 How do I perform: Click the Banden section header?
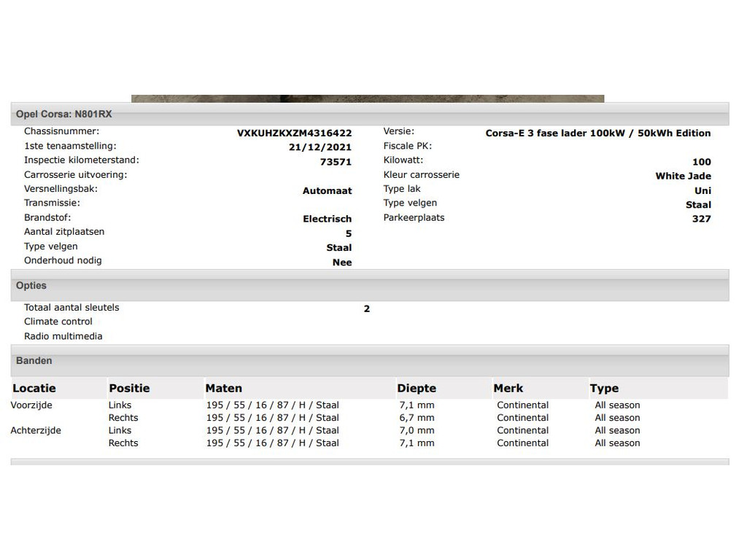coord(370,360)
